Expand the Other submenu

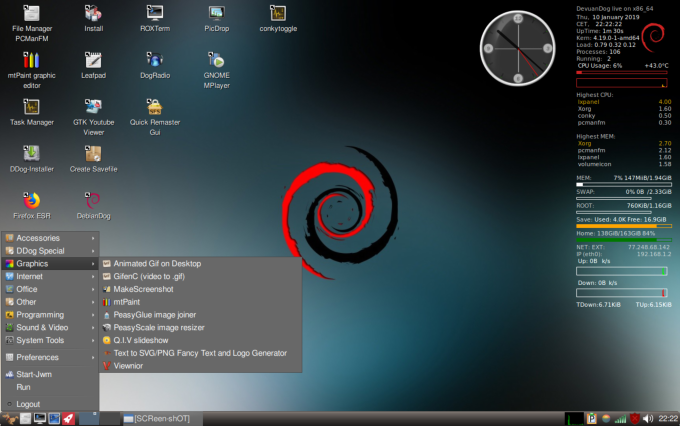click(50, 302)
